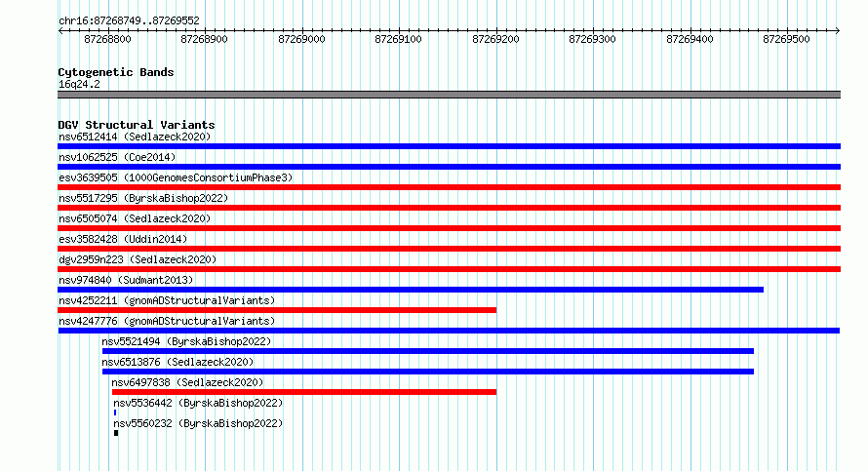Click the blue bar under nsv6513876

[428, 372]
